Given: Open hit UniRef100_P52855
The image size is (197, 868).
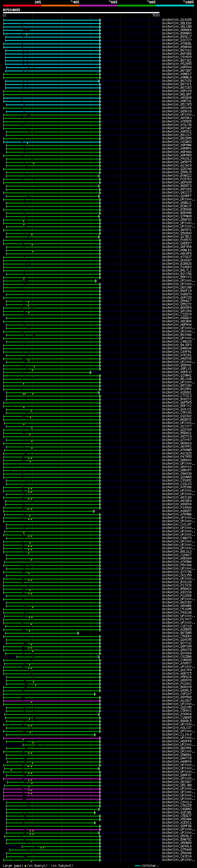Looking at the screenshot, I should pos(177,64).
